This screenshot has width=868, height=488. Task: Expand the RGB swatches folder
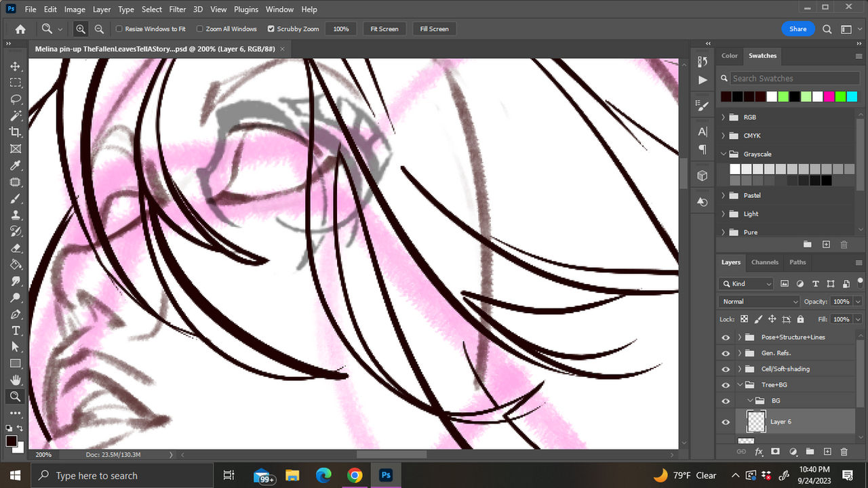pyautogui.click(x=723, y=117)
